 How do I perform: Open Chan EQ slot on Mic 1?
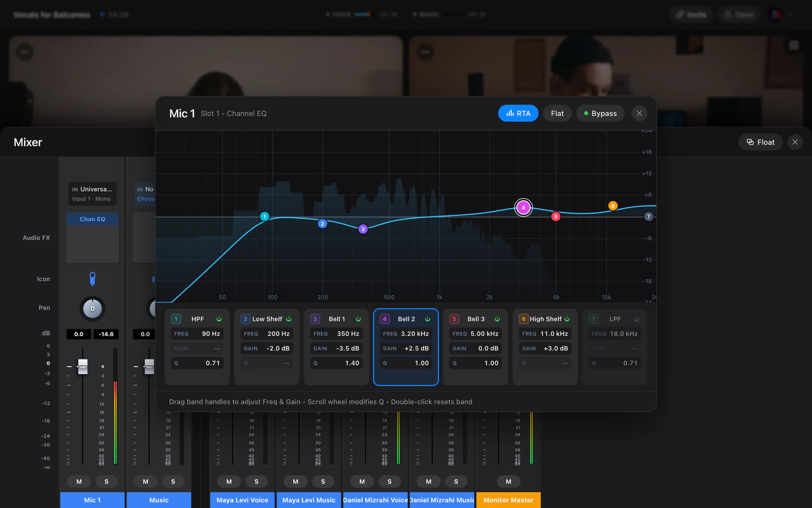[92, 219]
